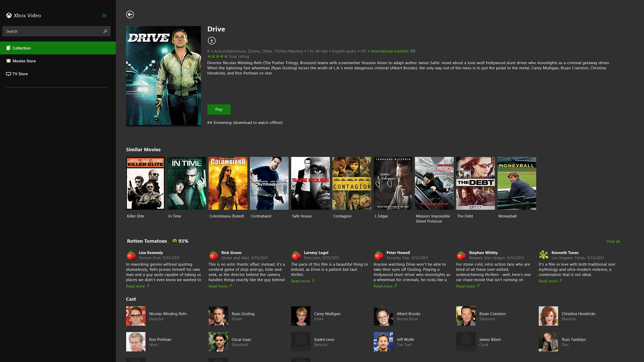This screenshot has width=644, height=362.
Task: Open In Time movie poster
Action: click(x=187, y=183)
